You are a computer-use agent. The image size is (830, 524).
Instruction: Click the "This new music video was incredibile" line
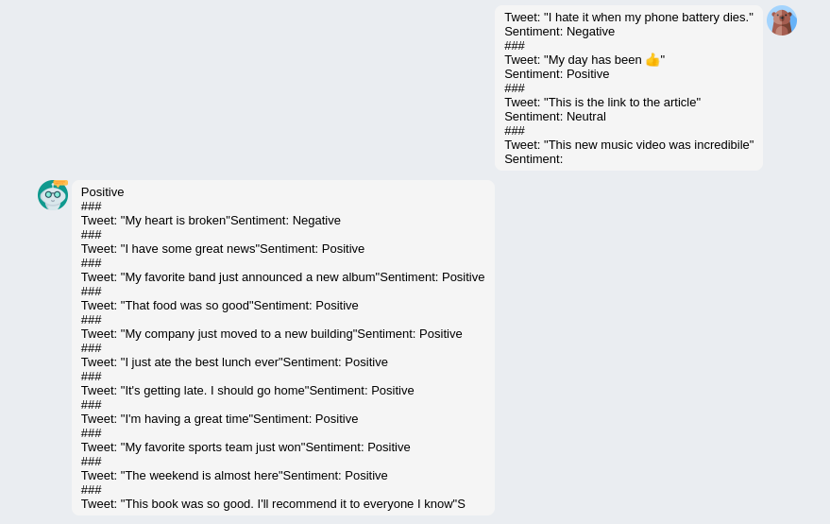pos(628,145)
